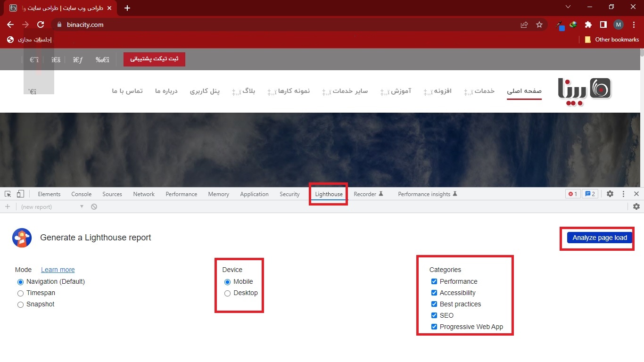The height and width of the screenshot is (362, 644).
Task: Open DevTools three-dot customize menu
Action: click(623, 194)
